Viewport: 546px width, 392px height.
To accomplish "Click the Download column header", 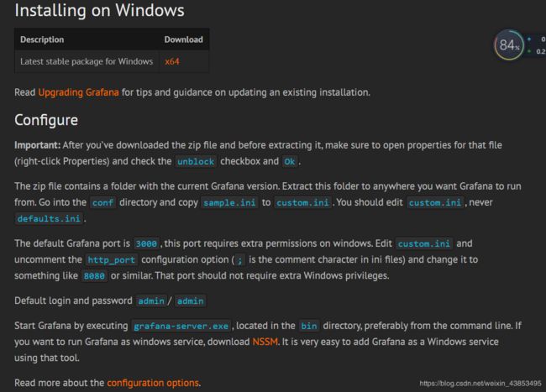I will (183, 39).
